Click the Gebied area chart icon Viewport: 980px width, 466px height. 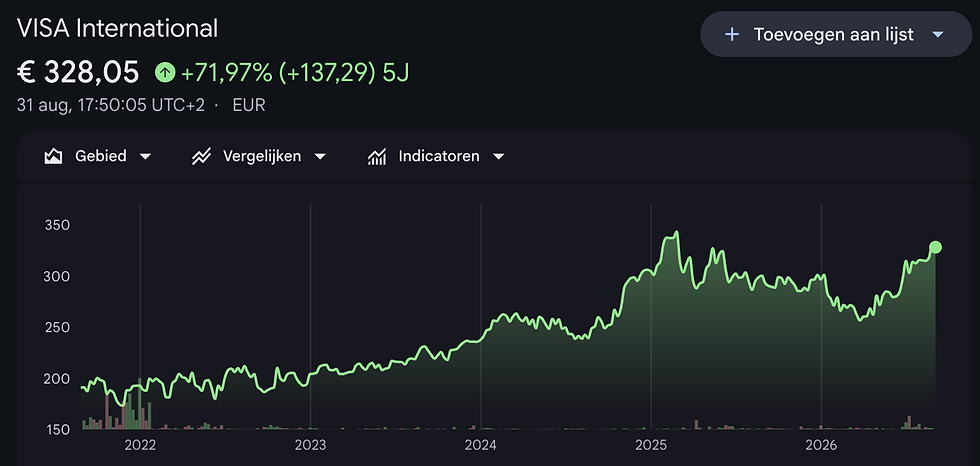coord(53,156)
